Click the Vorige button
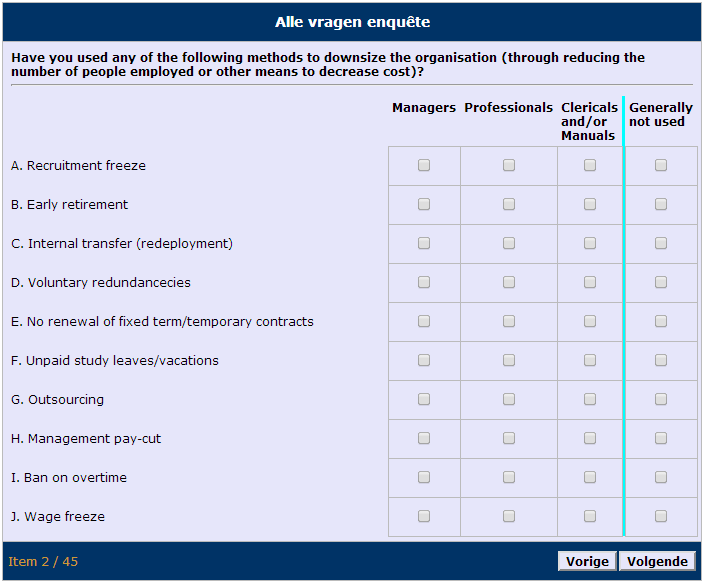 pos(587,561)
